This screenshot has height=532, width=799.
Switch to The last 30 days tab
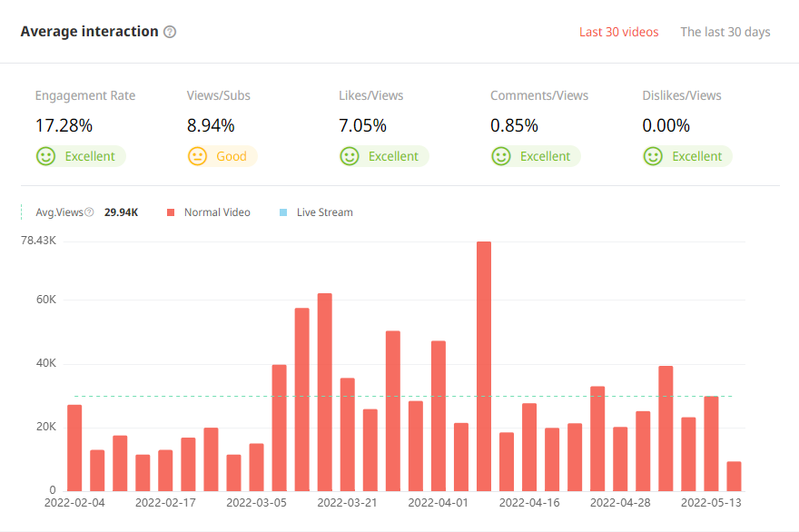pos(725,32)
